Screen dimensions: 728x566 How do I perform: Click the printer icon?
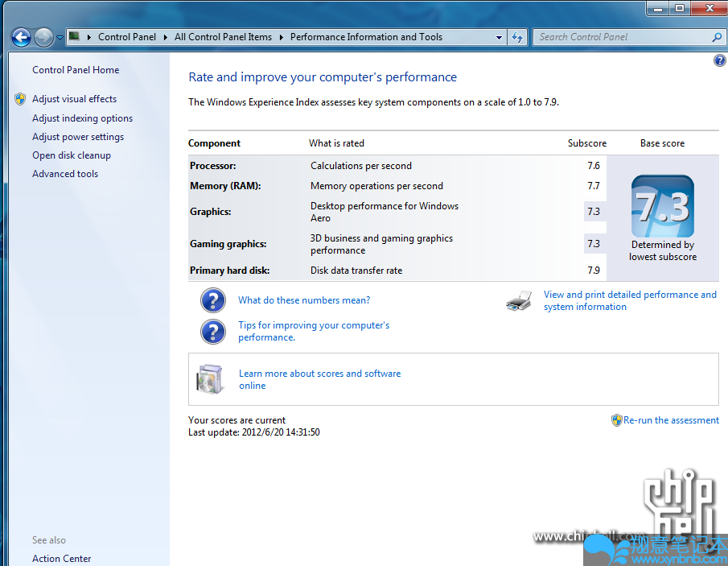point(519,301)
